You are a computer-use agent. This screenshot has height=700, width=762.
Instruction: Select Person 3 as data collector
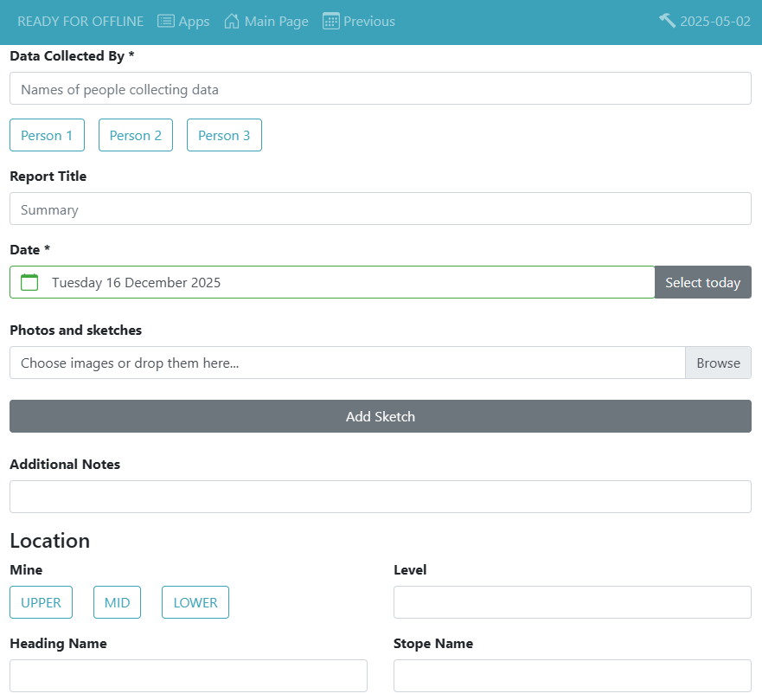(x=224, y=135)
